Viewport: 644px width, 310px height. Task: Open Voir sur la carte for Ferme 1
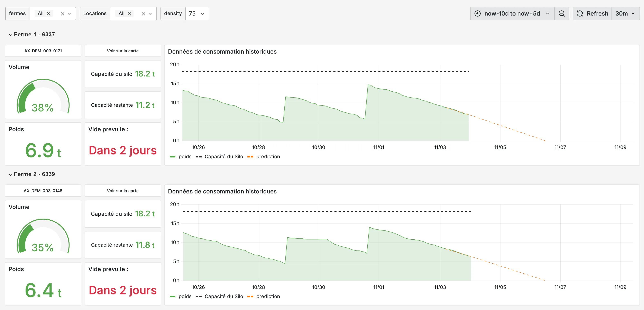123,51
